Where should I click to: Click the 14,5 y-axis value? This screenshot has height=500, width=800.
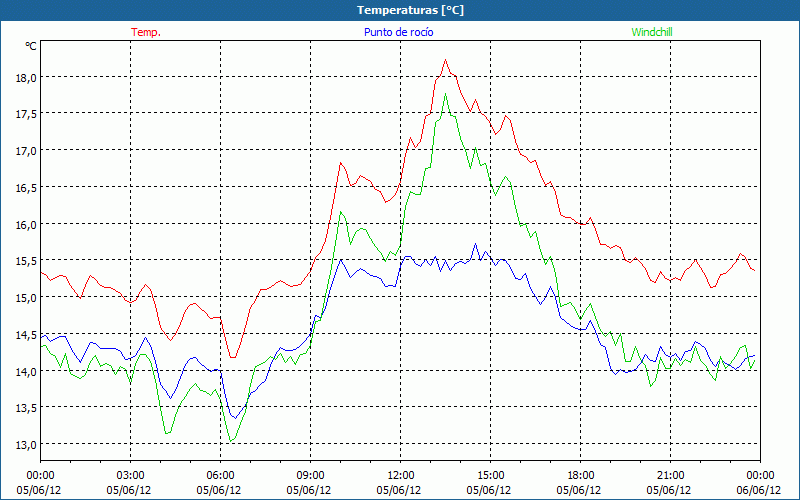coord(26,335)
